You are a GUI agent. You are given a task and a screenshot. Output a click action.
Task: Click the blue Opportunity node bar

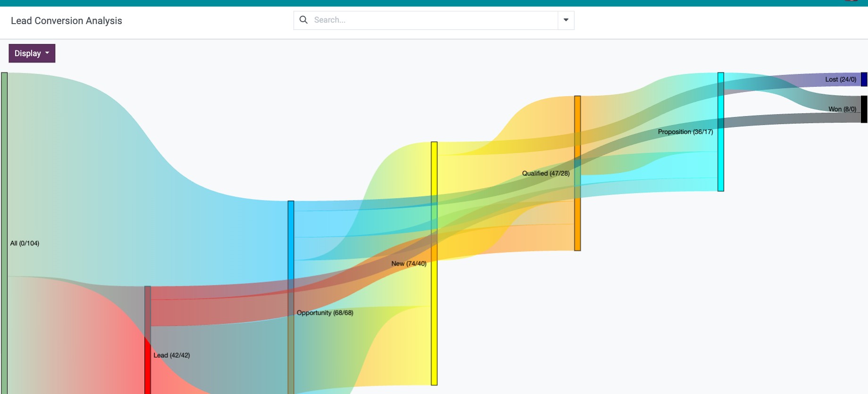(x=291, y=297)
